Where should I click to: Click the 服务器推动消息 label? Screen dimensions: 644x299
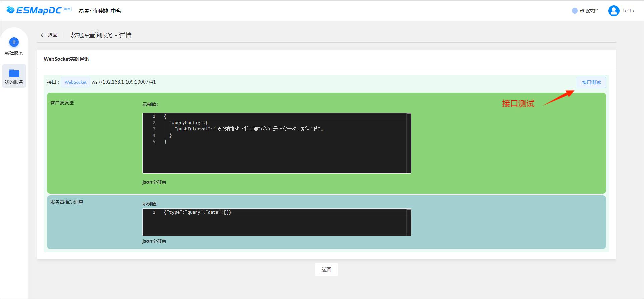[x=67, y=202]
